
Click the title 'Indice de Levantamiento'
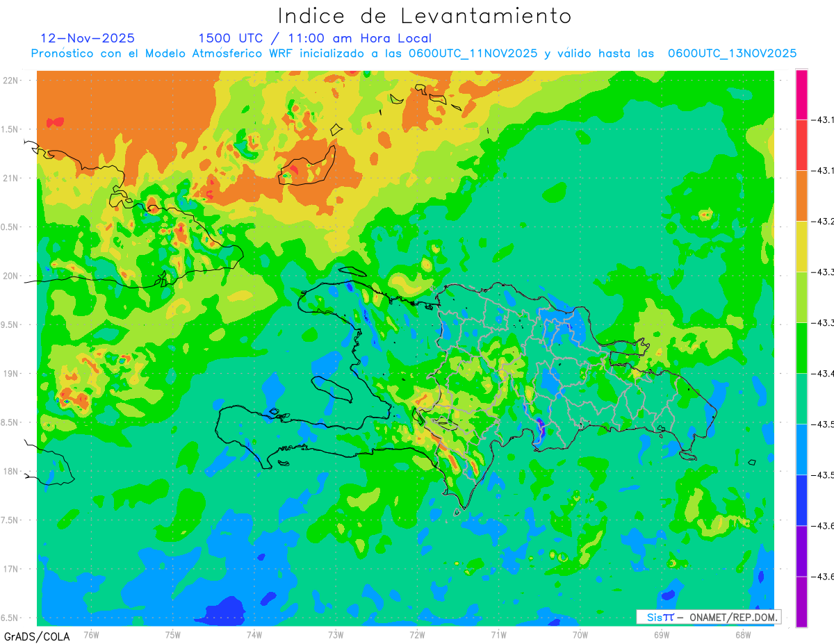pyautogui.click(x=425, y=15)
